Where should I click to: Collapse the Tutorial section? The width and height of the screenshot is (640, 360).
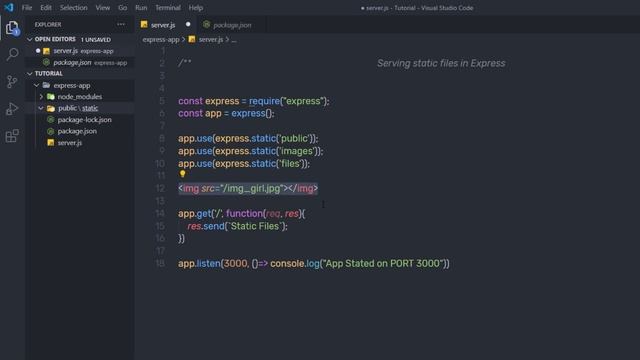pyautogui.click(x=29, y=73)
